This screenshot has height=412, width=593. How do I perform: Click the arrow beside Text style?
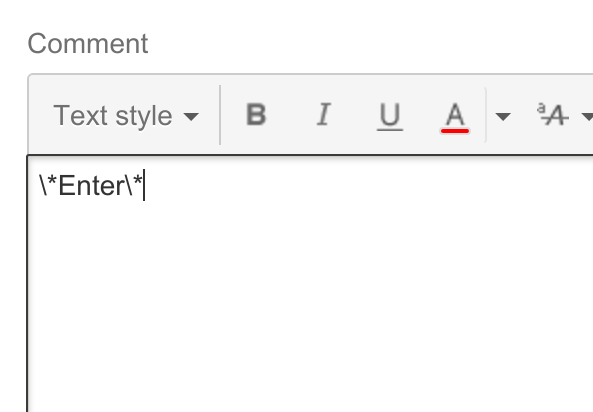pyautogui.click(x=191, y=117)
